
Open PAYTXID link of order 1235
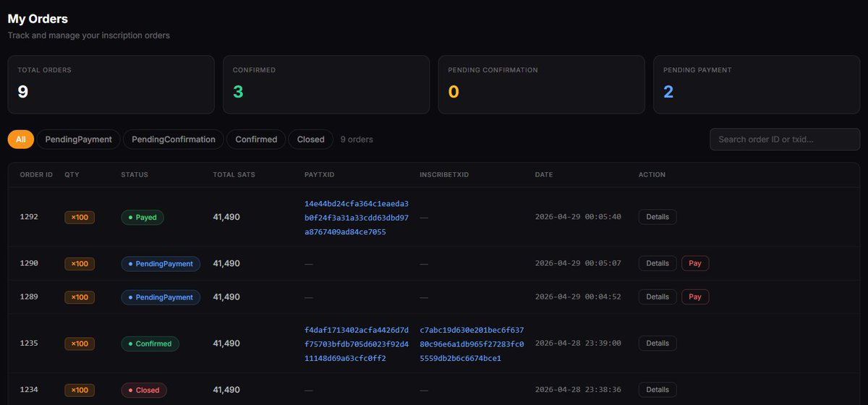point(357,344)
